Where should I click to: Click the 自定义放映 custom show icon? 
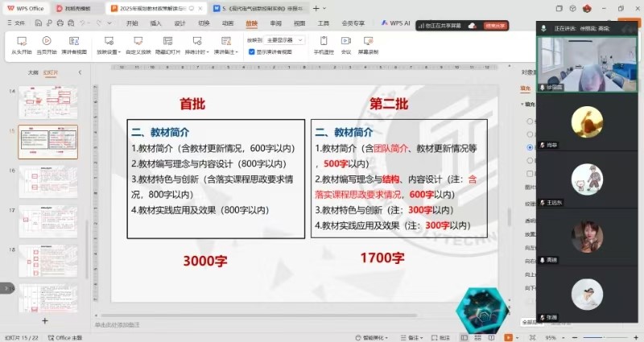[x=138, y=44]
